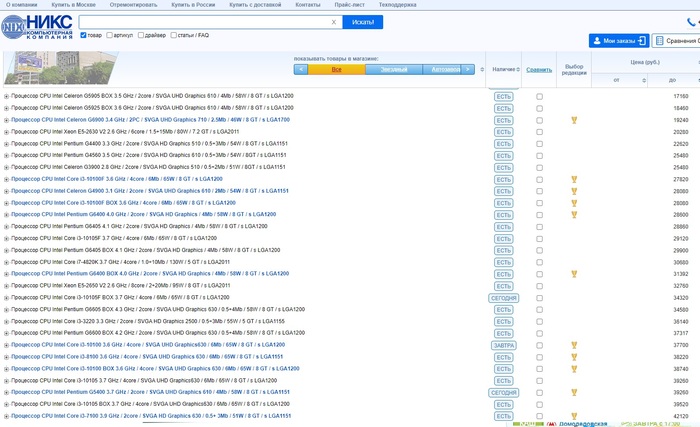Click the NIX company logo
Viewport: 700px width, 427px height.
pyautogui.click(x=35, y=26)
